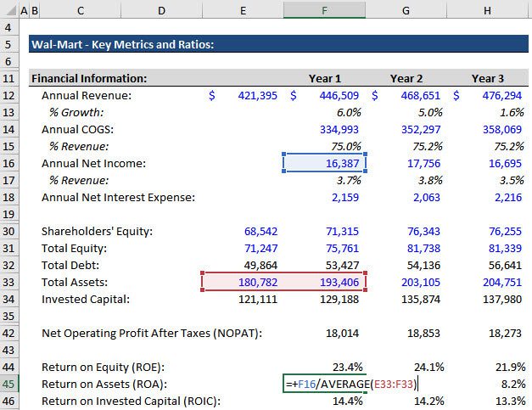532x410 pixels.
Task: Click the 75.0% COGS revenue cell
Action: click(x=345, y=146)
